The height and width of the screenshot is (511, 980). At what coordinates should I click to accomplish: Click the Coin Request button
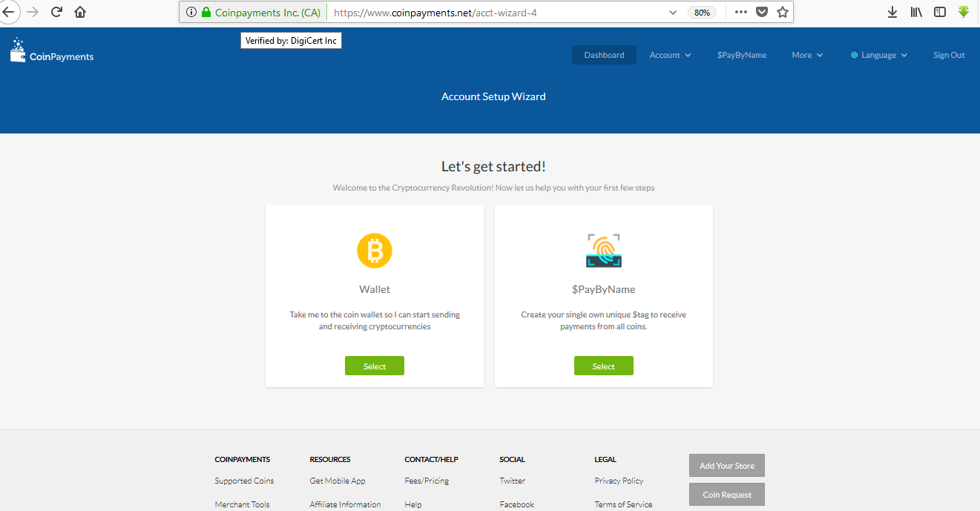tap(727, 495)
